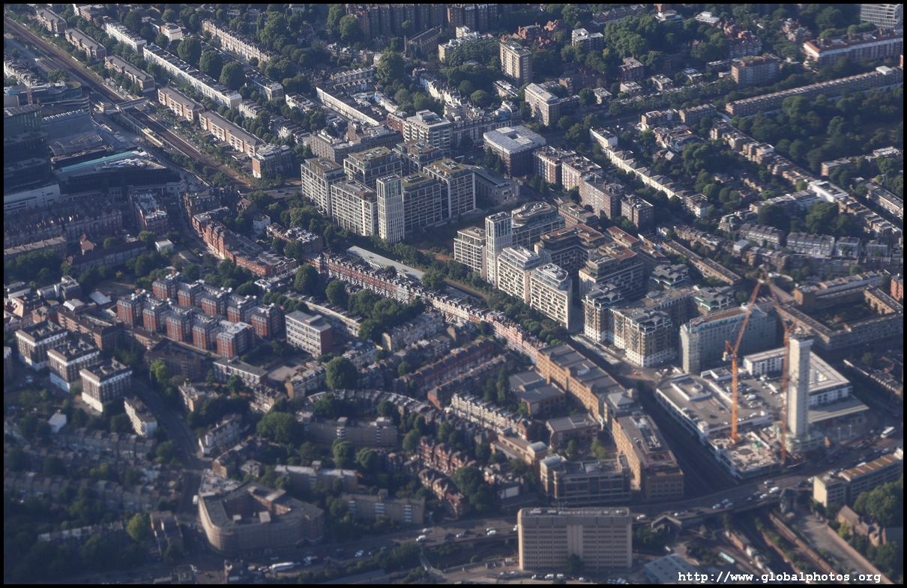The height and width of the screenshot is (588, 907).
Task: Select the grey flat-roofed block beside red brick apartments
Action: [x=309, y=332]
